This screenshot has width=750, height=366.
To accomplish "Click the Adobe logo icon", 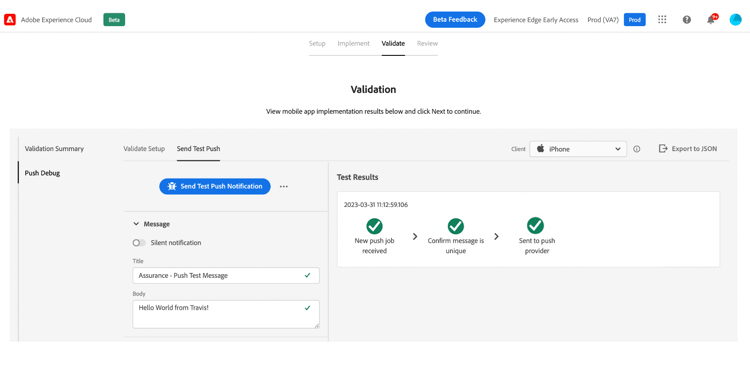I will click(10, 20).
